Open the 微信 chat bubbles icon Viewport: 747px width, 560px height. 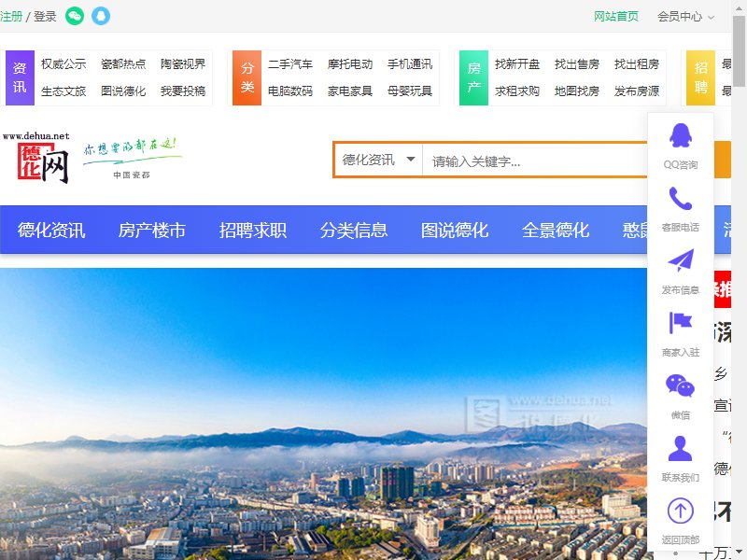coord(681,385)
